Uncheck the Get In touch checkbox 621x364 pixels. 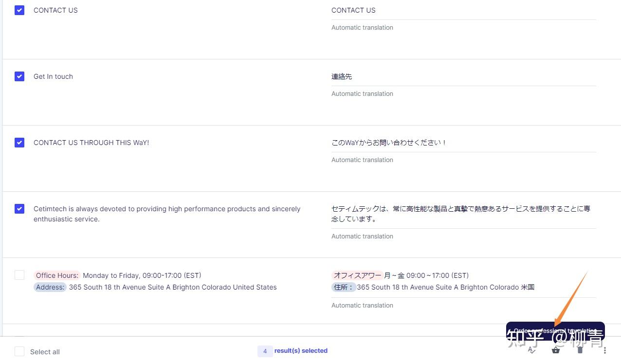coord(19,76)
